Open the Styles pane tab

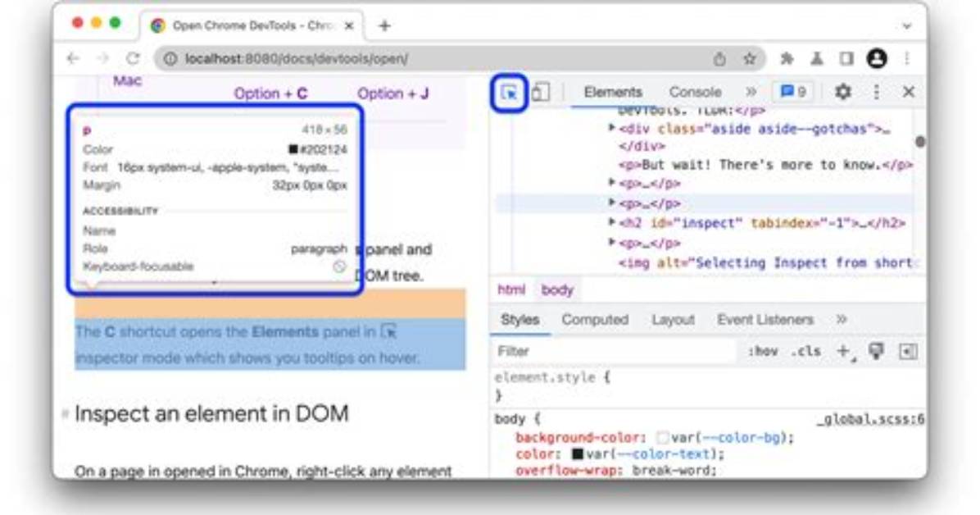point(520,320)
